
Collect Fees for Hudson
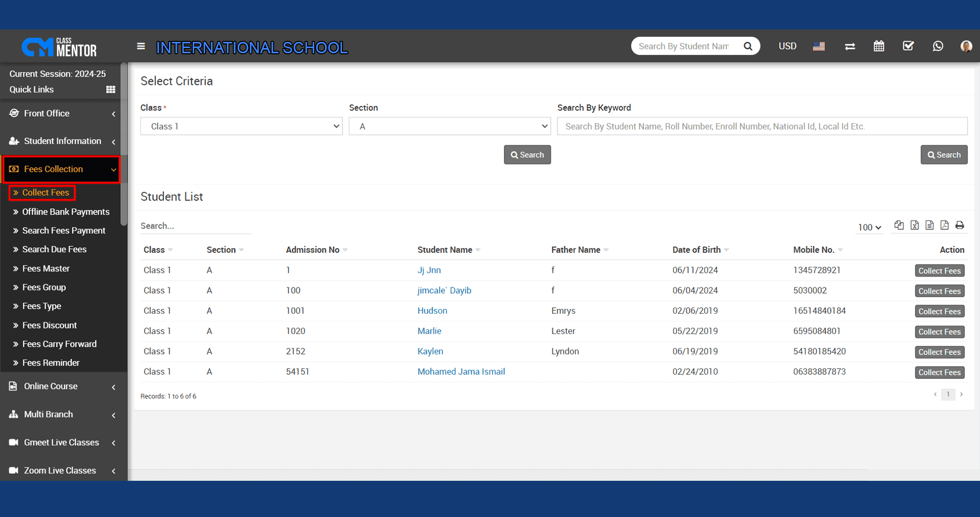tap(939, 311)
